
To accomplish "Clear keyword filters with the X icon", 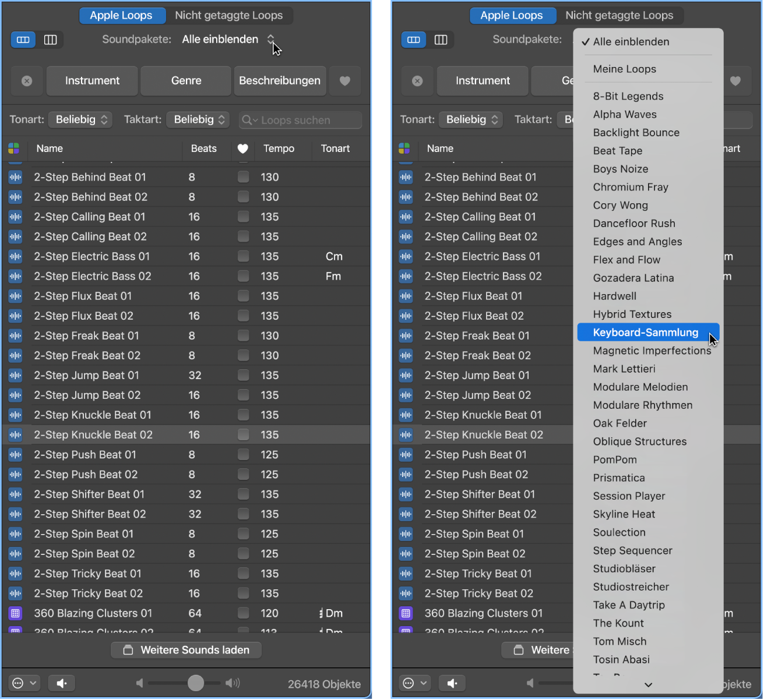I will click(27, 81).
